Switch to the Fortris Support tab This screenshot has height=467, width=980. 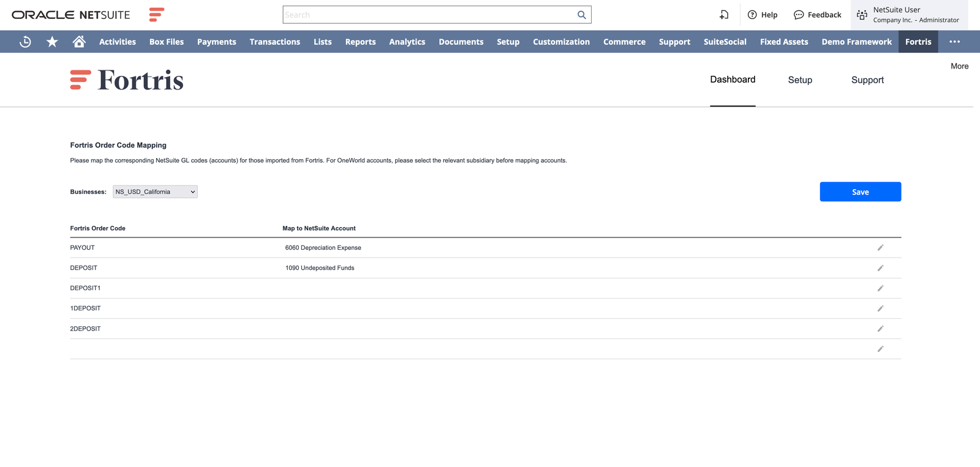(868, 80)
